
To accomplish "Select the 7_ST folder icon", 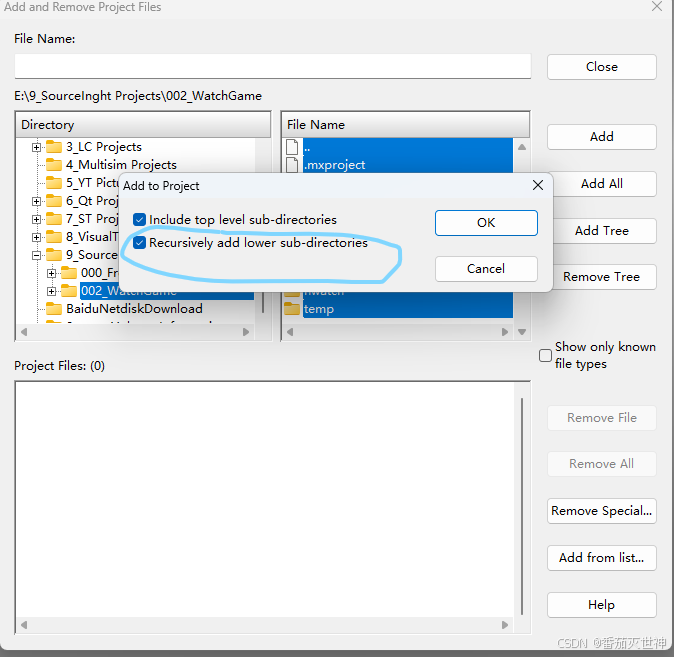I will point(54,219).
